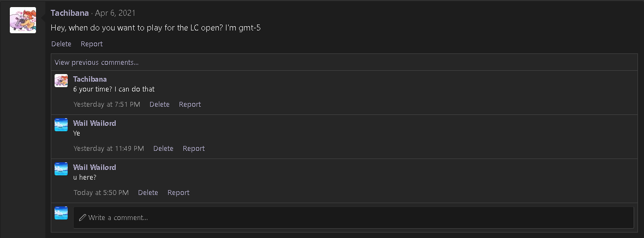Image resolution: width=644 pixels, height=238 pixels.
Task: Click Wail Wailord's avatar beside 'Ye' comment
Action: click(61, 125)
